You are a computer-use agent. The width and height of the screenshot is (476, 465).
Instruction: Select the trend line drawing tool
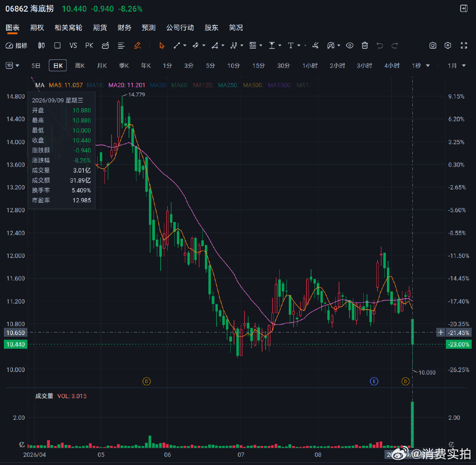[177, 46]
